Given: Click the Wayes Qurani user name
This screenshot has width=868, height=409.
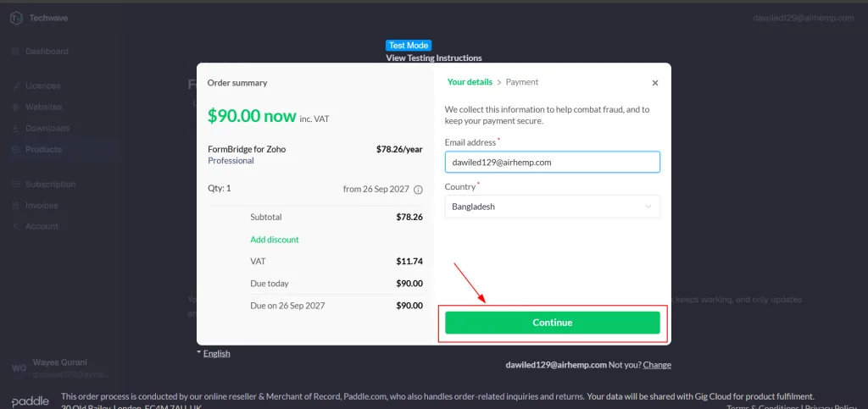Looking at the screenshot, I should tap(60, 362).
